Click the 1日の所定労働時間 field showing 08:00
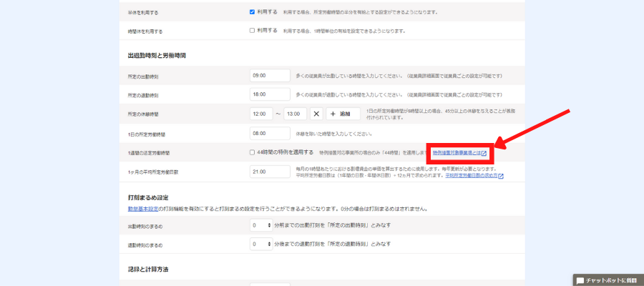 270,133
